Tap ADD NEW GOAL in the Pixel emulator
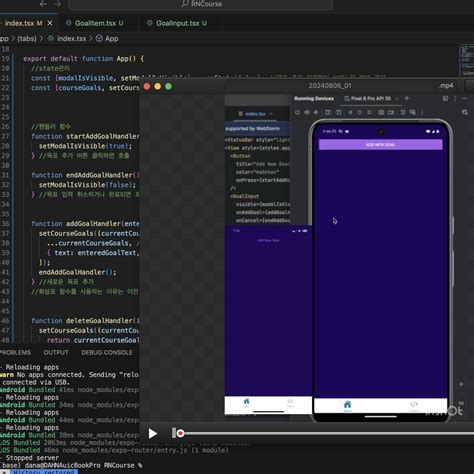Viewport: 474px width, 474px height. coord(381,145)
